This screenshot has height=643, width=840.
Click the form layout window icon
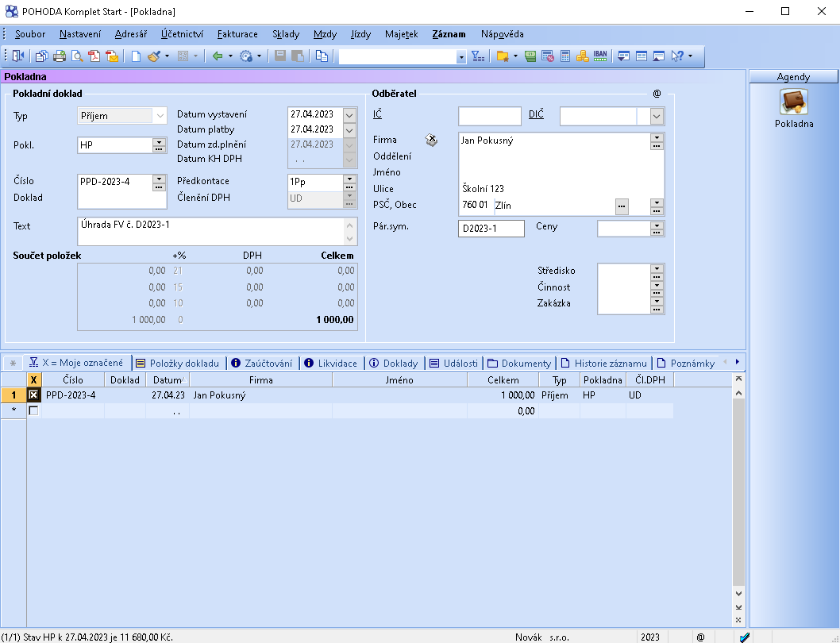(x=642, y=56)
